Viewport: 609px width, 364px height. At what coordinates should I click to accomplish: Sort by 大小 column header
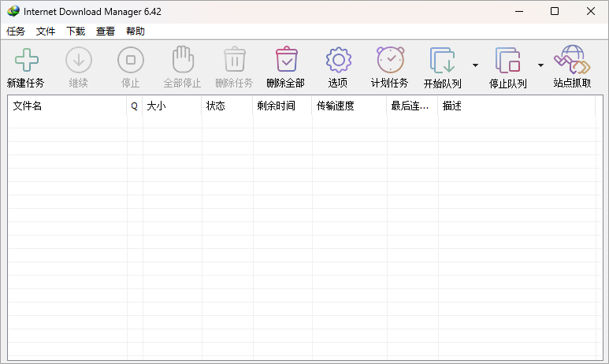pyautogui.click(x=172, y=106)
